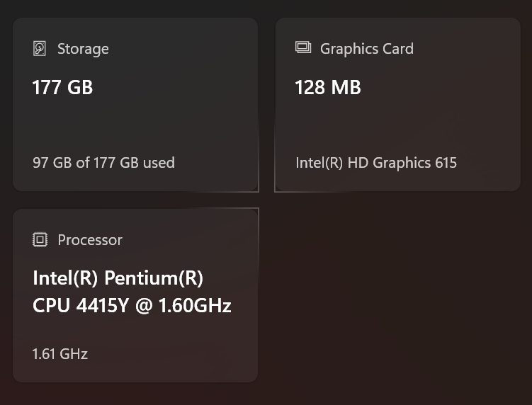
Task: Click empty background right of Processor card
Action: coord(397,297)
